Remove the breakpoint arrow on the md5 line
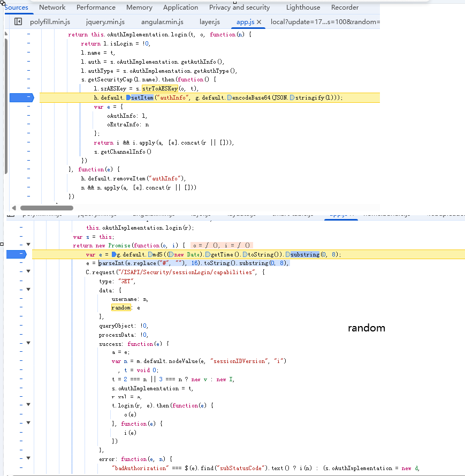The image size is (465, 476). click(17, 254)
